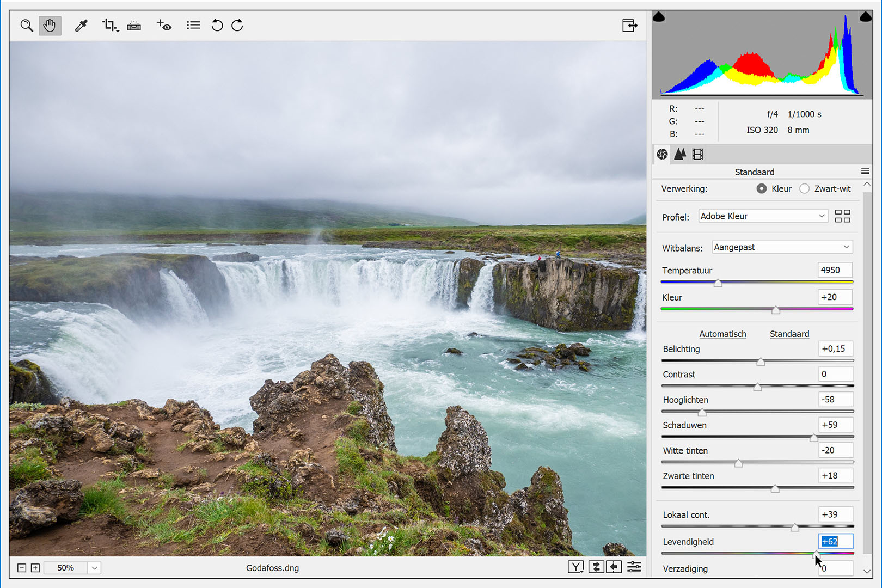This screenshot has height=588, width=882.
Task: Switch to the Effects tab
Action: click(697, 154)
